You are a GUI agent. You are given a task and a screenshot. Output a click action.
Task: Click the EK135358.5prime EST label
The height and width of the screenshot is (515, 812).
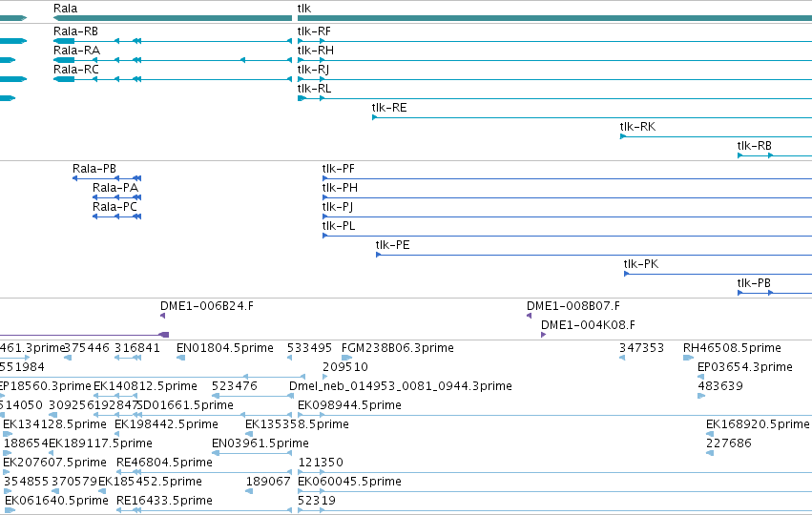click(x=297, y=424)
